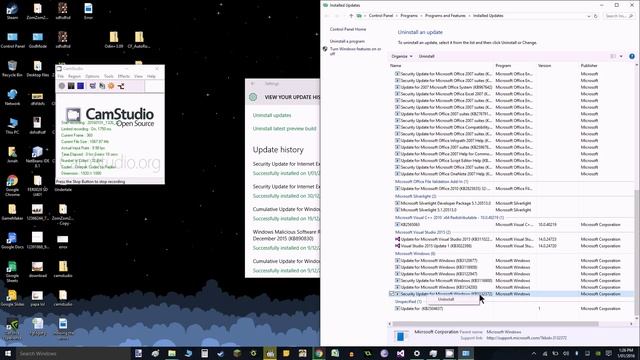Open the Steam desktop shortcut
The image size is (640, 360).
pos(12,11)
